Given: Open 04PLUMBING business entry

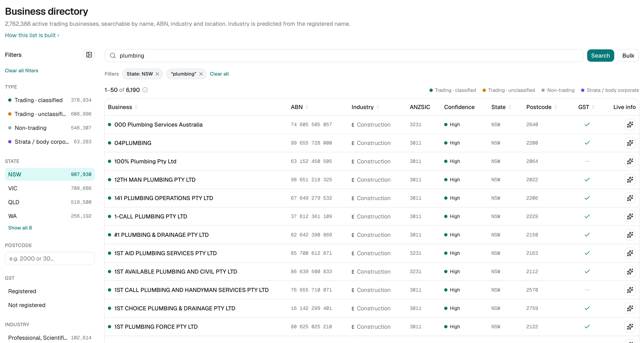Looking at the screenshot, I should [x=133, y=143].
